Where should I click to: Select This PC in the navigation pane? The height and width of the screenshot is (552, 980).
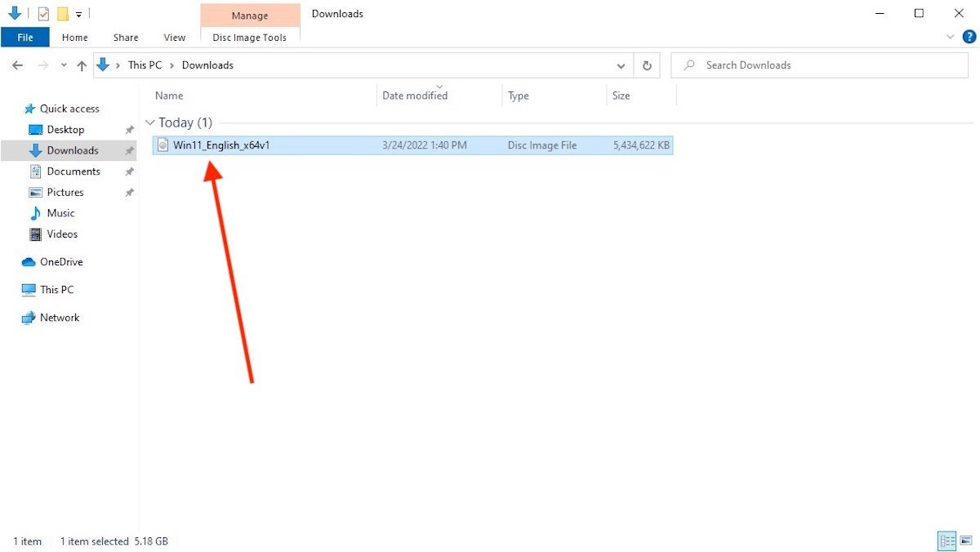(x=57, y=290)
